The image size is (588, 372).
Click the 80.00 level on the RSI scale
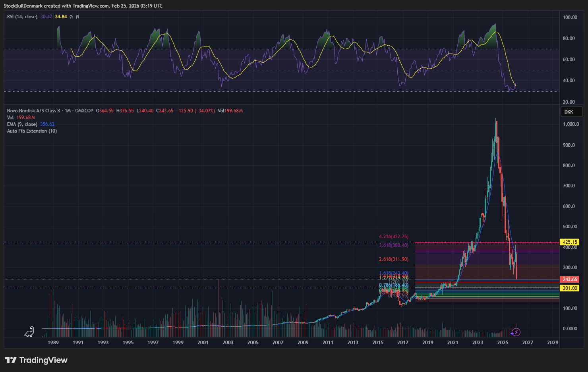click(x=569, y=39)
